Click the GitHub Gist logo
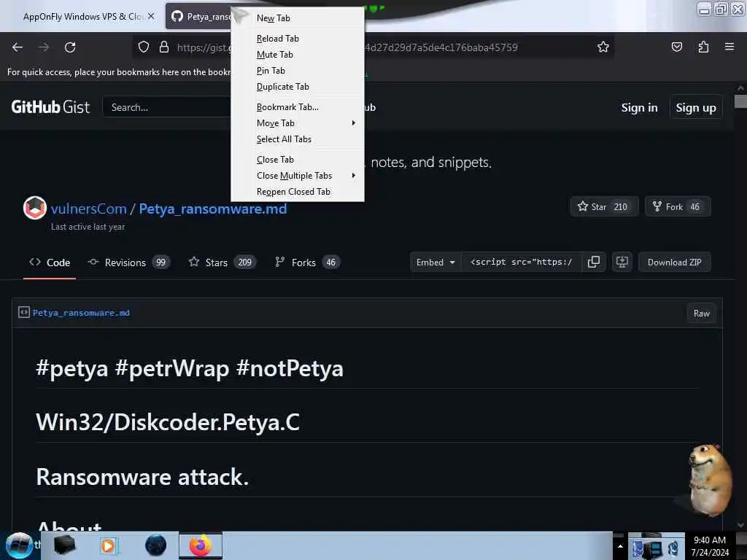 pyautogui.click(x=50, y=107)
